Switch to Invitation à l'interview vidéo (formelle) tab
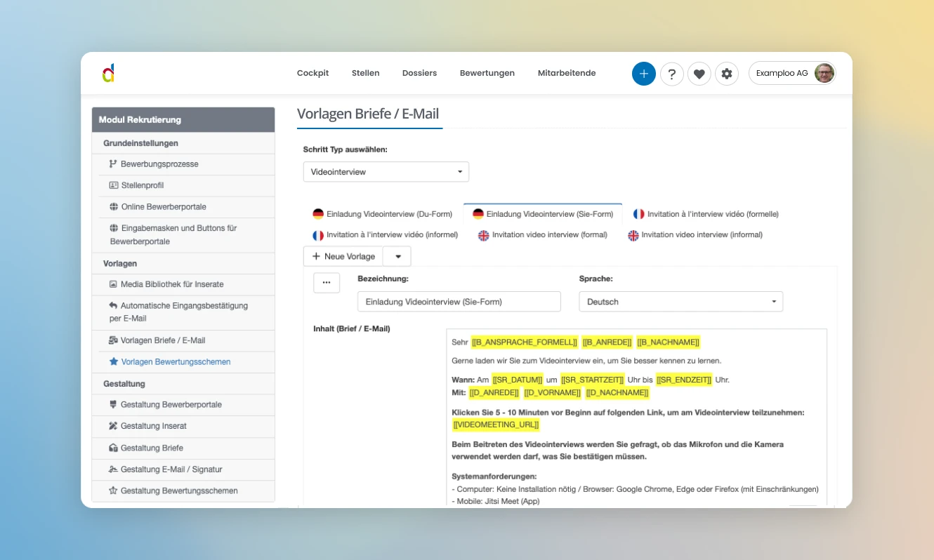 [x=706, y=214]
